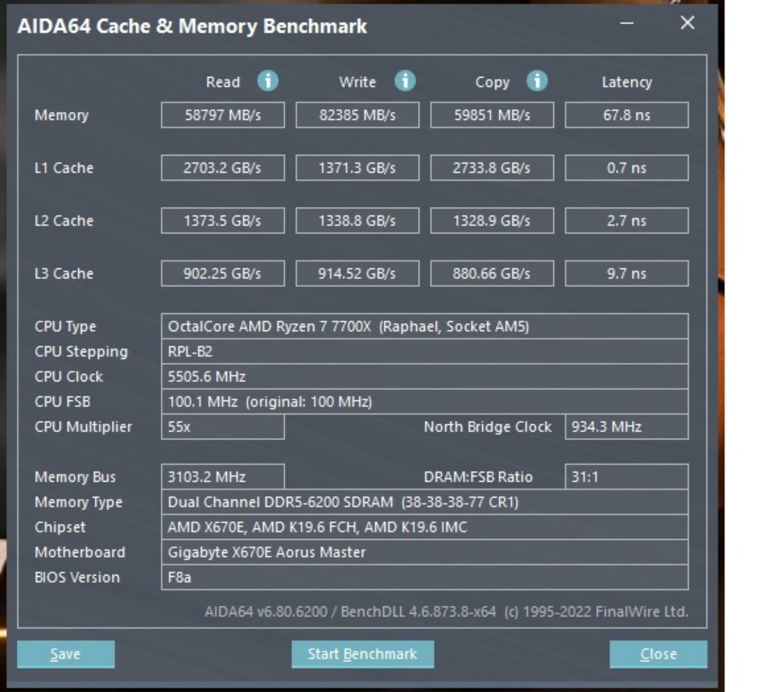Click BIOS Version field F8a
Screen dimensions: 784x692
point(425,577)
